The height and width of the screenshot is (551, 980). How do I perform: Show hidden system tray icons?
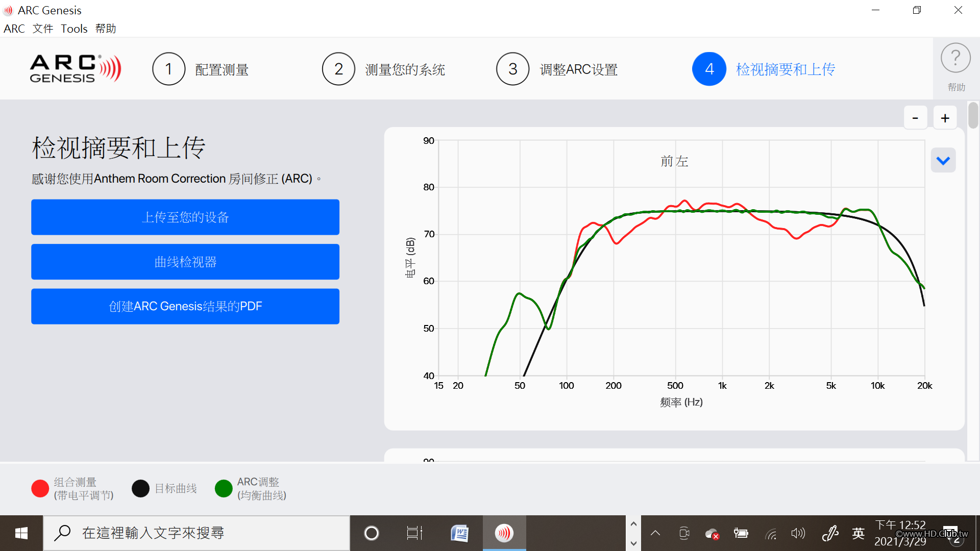[655, 534]
